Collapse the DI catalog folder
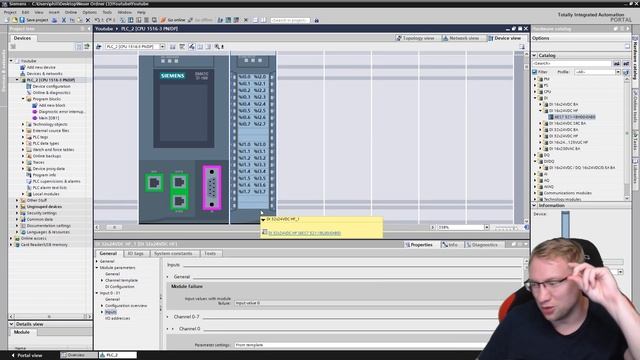 [x=535, y=98]
